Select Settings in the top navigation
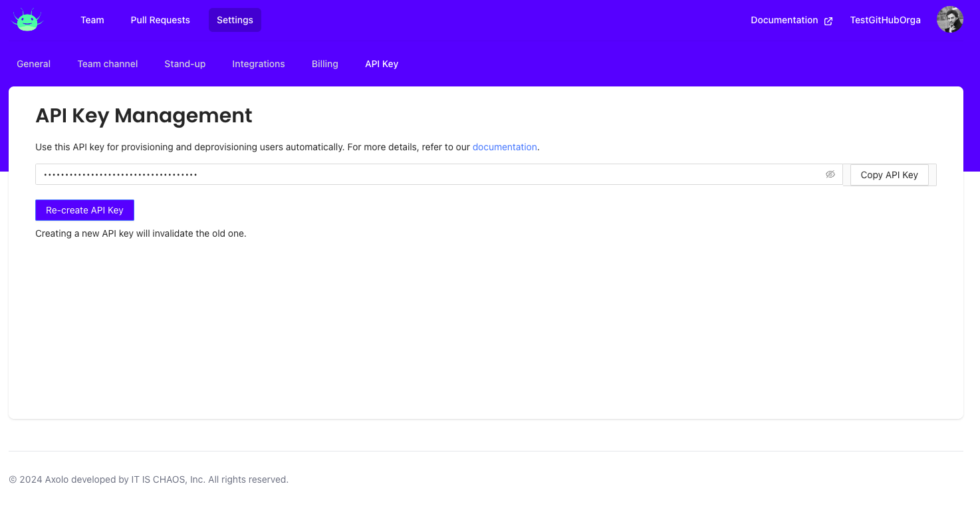The height and width of the screenshot is (518, 980). pyautogui.click(x=235, y=20)
